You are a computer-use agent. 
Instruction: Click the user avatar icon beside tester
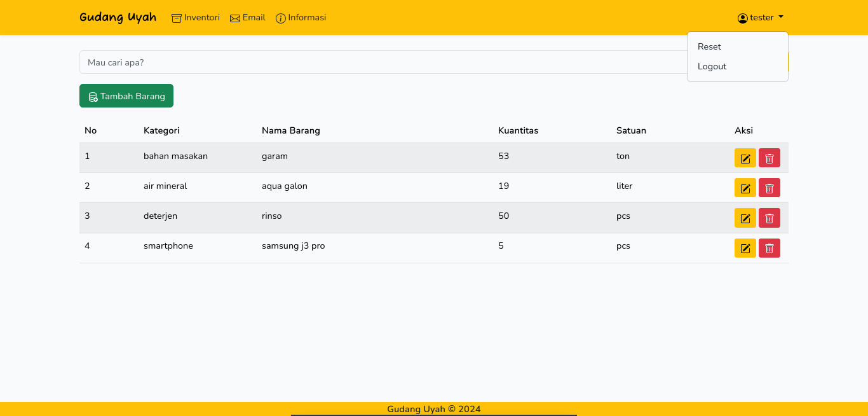click(x=742, y=18)
